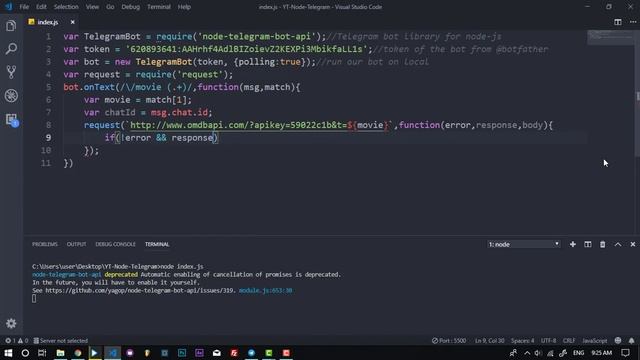Click the github.com issues link in terminal
The height and width of the screenshot is (360, 640).
[140, 290]
